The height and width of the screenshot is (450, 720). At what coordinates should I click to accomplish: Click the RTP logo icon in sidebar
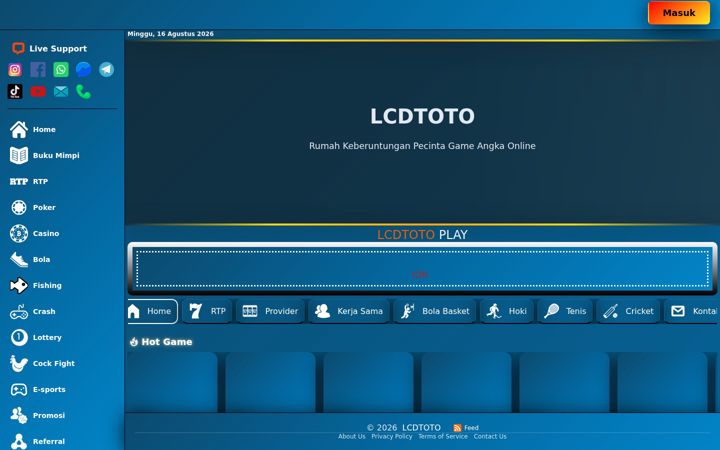click(19, 181)
